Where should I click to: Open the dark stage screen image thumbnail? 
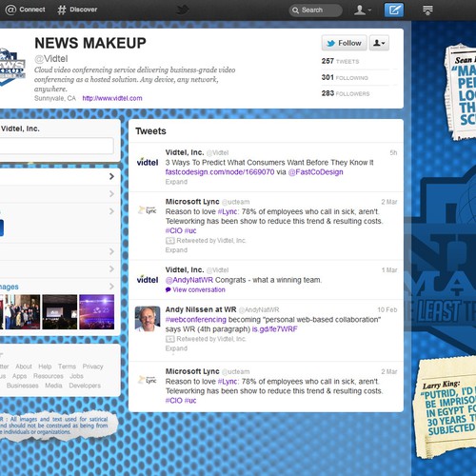click(60, 311)
